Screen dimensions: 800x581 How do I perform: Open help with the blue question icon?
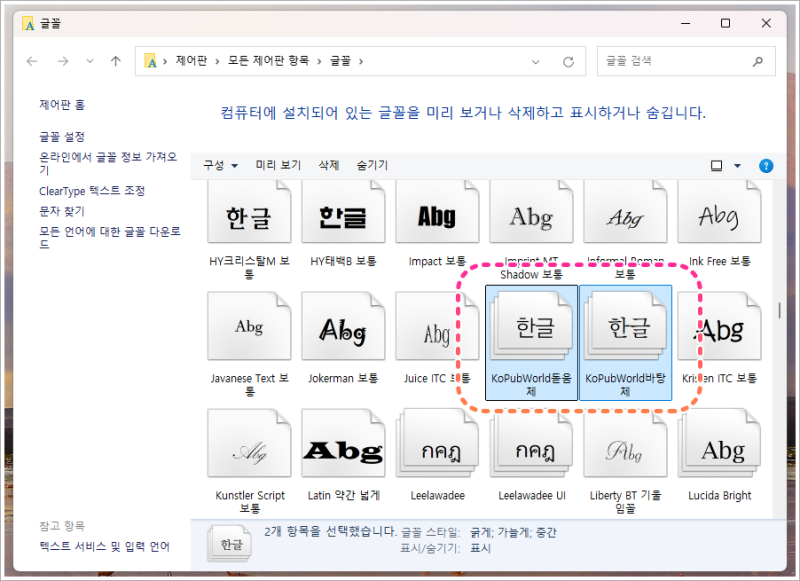[x=766, y=166]
